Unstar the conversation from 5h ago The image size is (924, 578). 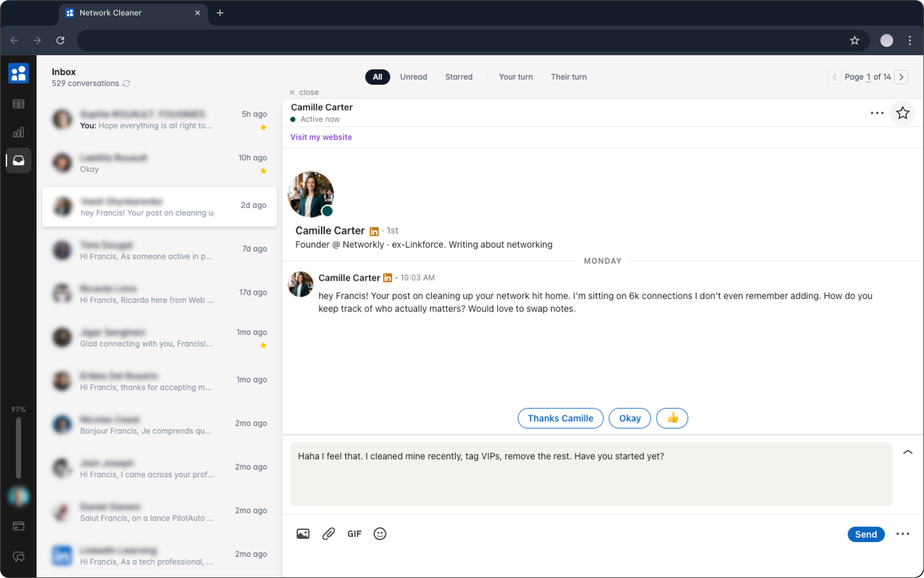[263, 127]
